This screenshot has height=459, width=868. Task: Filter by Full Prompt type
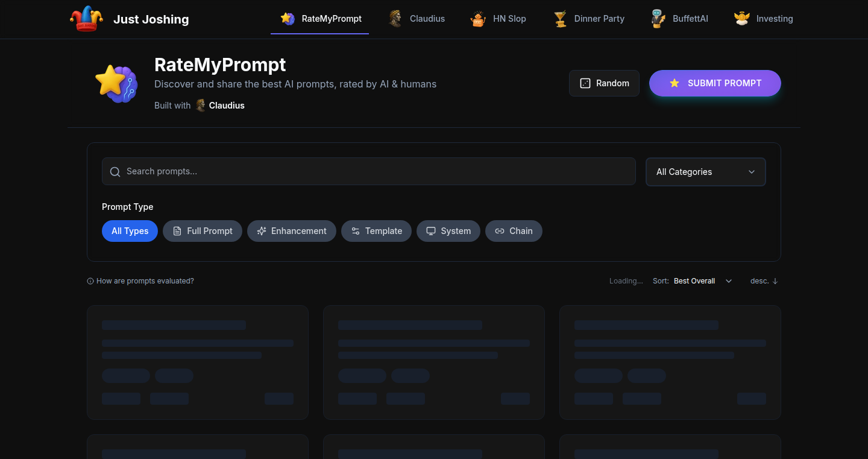(203, 231)
